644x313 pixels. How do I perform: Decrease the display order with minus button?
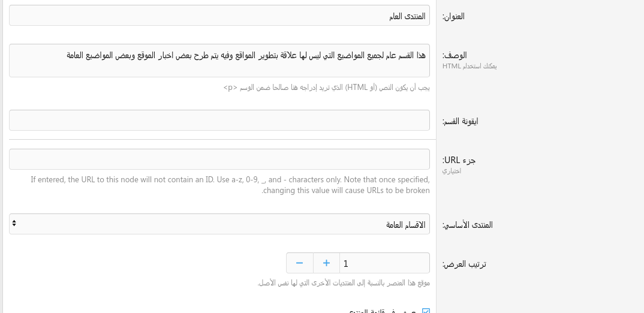299,263
